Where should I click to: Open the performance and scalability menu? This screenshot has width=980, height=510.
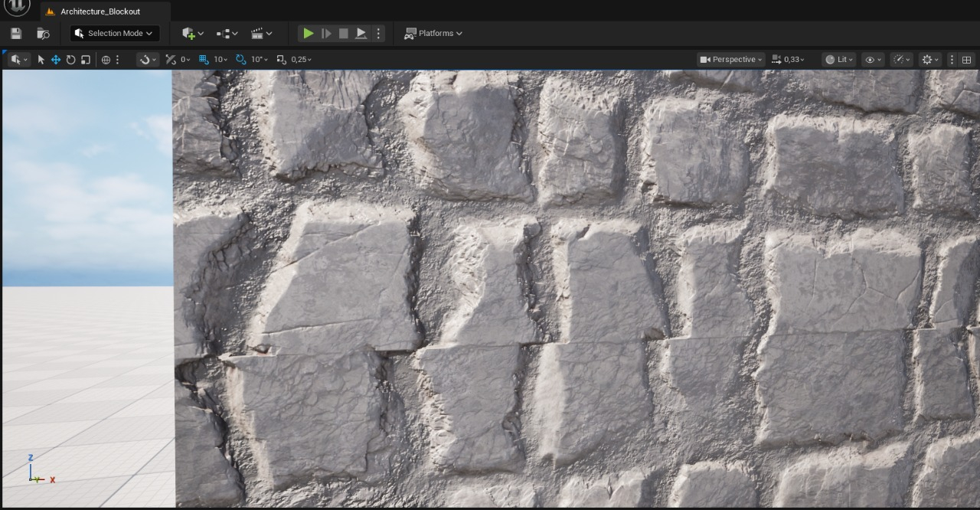(x=902, y=59)
